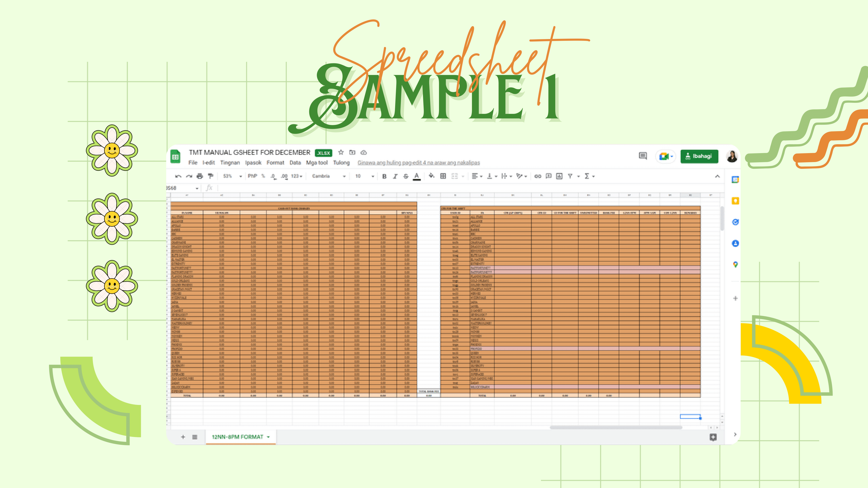Screen dimensions: 868x488
Task: Click the green Ibahagi share button
Action: click(699, 156)
